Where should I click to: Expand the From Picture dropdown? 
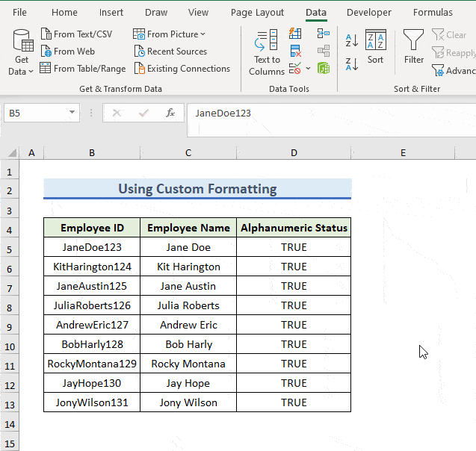point(203,34)
